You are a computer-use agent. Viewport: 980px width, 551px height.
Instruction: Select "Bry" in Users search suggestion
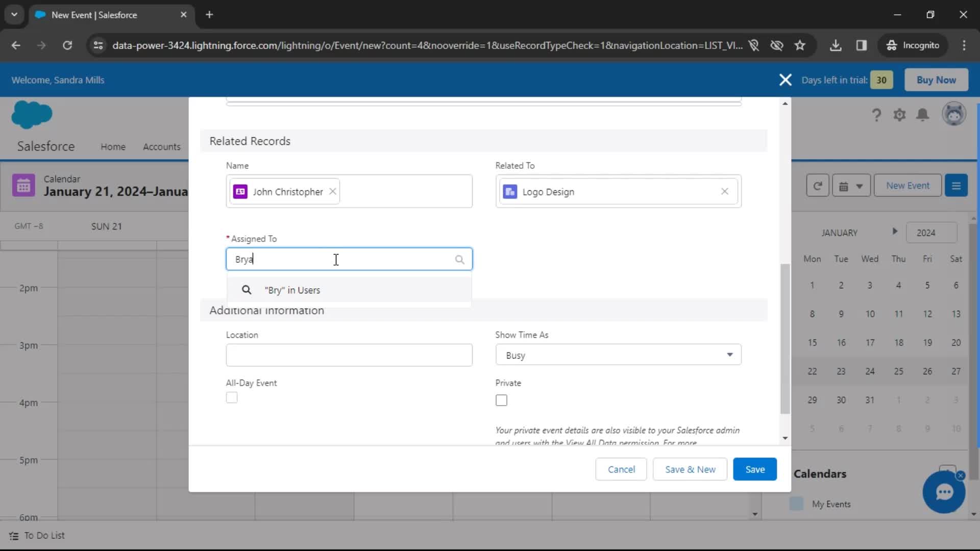(349, 290)
